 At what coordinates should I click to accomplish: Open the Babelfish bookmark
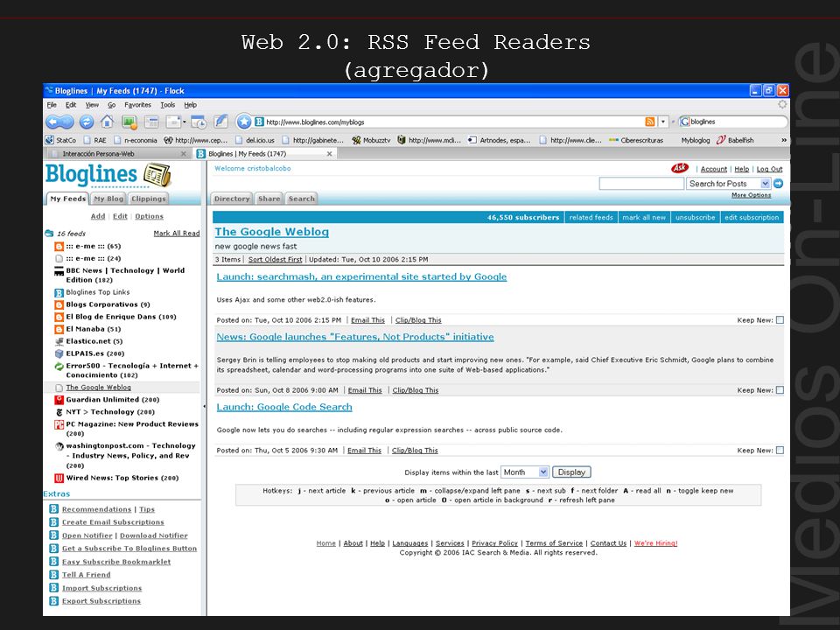click(735, 140)
